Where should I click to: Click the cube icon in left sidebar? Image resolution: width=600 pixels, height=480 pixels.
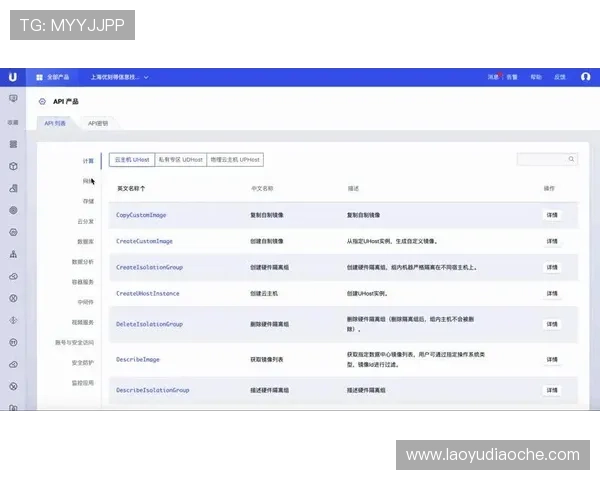[x=13, y=166]
